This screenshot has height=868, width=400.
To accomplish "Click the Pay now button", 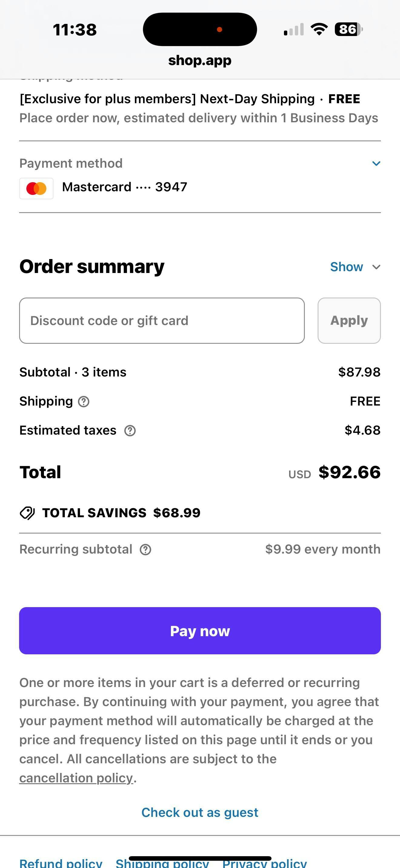I will tap(200, 631).
